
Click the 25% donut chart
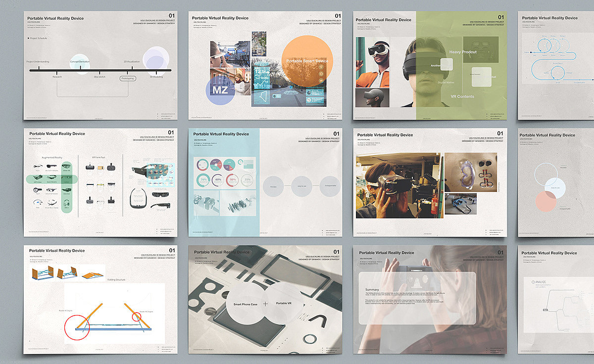248,180
